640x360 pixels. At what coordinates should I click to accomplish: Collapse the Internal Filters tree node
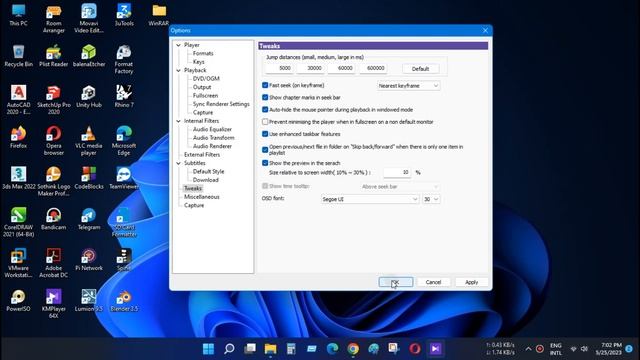tap(178, 121)
